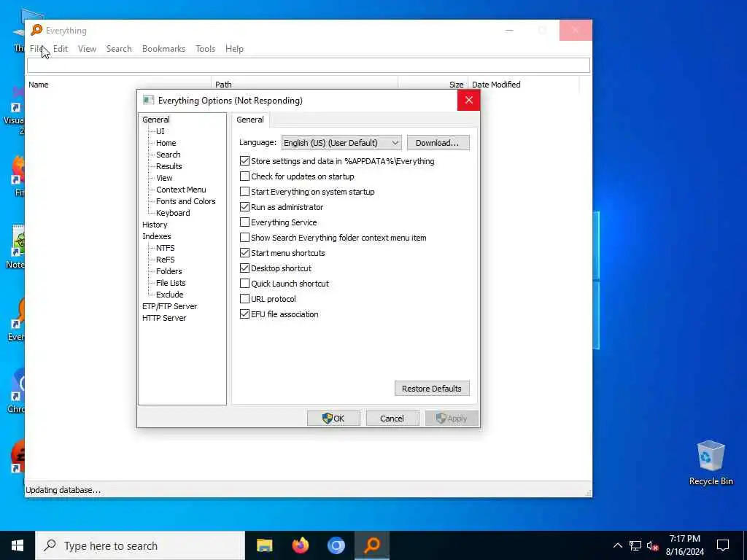
Task: Select HTTP Server in options tree
Action: click(x=164, y=318)
